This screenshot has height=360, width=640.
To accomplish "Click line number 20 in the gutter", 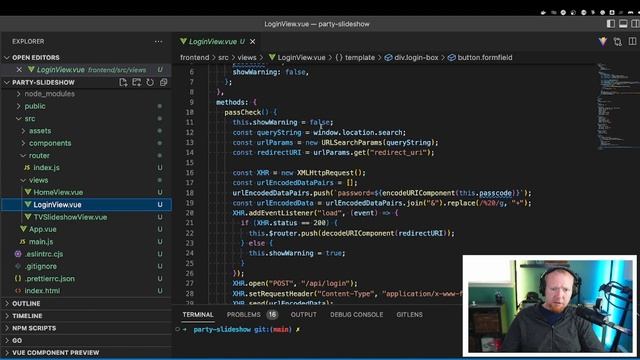I will [x=189, y=213].
